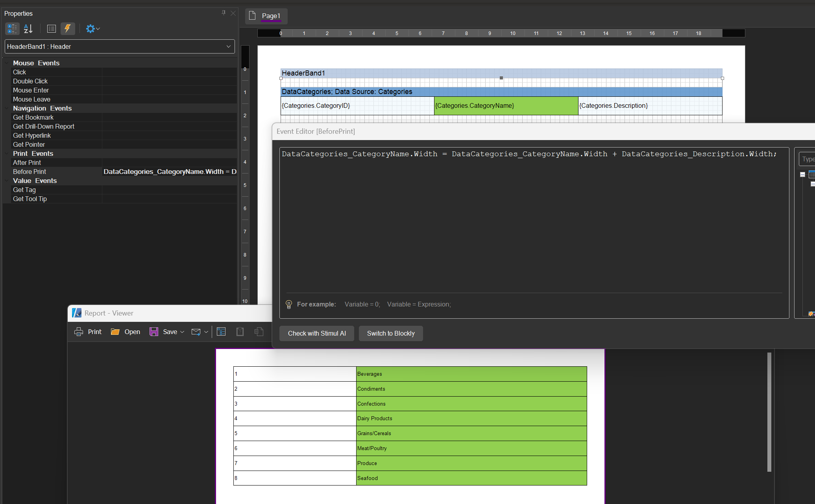This screenshot has height=504, width=815.
Task: Toggle the clipboard icon in viewer toolbar
Action: click(x=240, y=332)
